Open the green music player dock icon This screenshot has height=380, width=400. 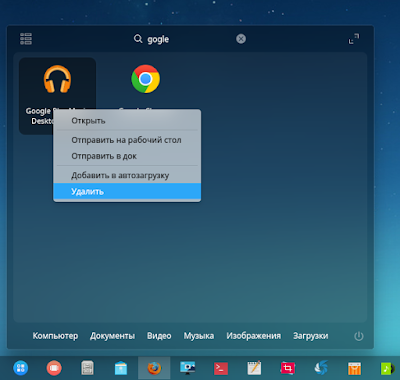pyautogui.click(x=387, y=368)
